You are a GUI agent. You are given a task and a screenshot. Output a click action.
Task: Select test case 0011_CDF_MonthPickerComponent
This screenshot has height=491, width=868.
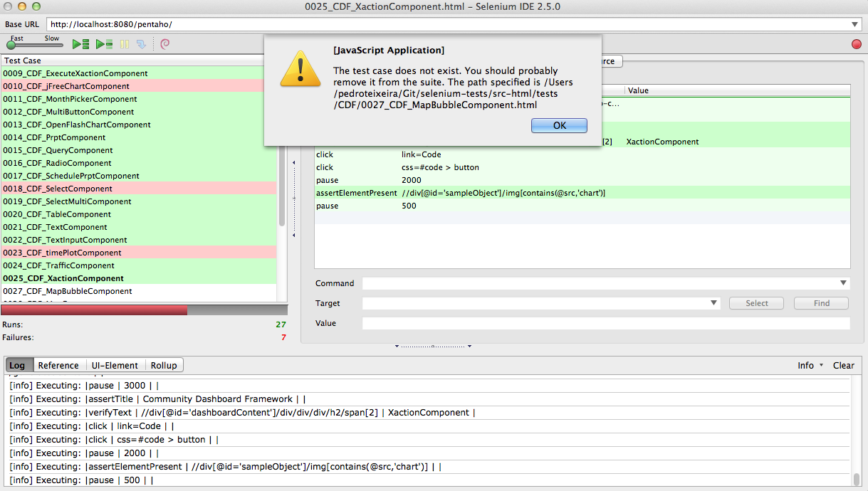139,99
